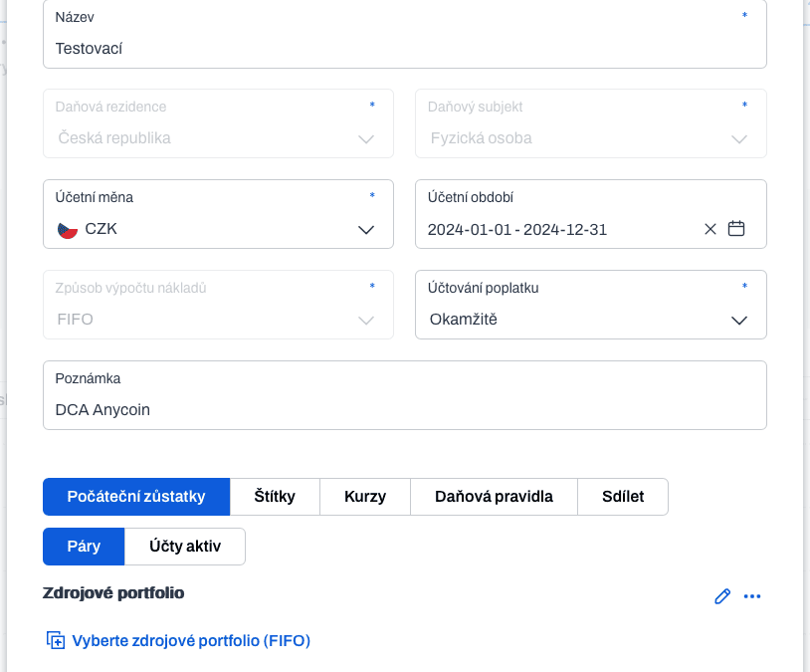
Task: Open the Sdílet tab
Action: 623,497
